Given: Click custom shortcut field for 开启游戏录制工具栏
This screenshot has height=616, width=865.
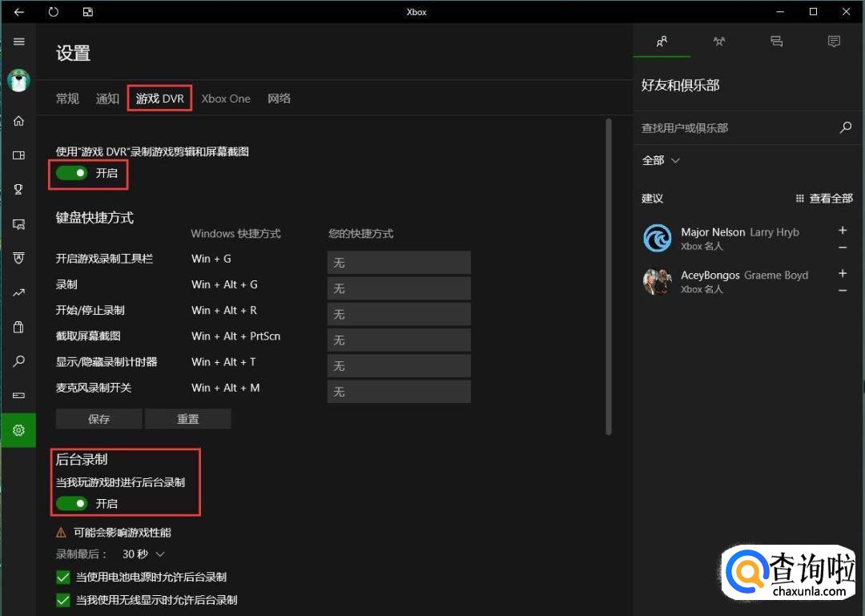Looking at the screenshot, I should (x=399, y=263).
